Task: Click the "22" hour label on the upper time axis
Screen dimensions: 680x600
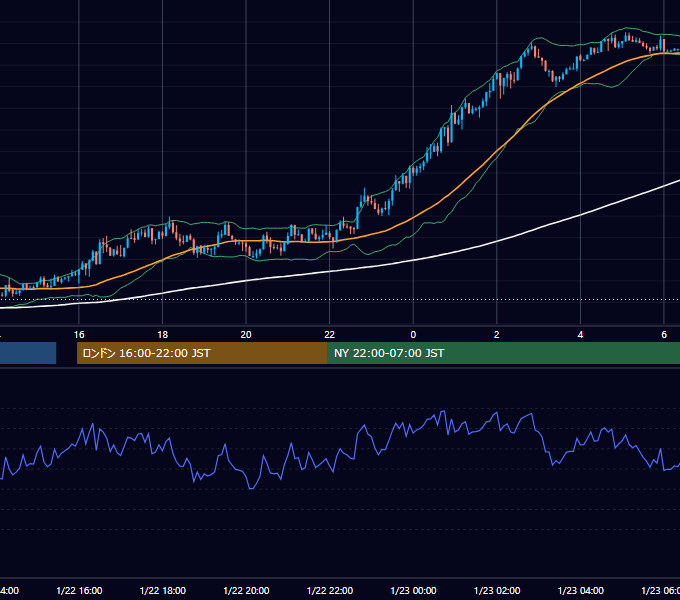Action: click(x=330, y=335)
